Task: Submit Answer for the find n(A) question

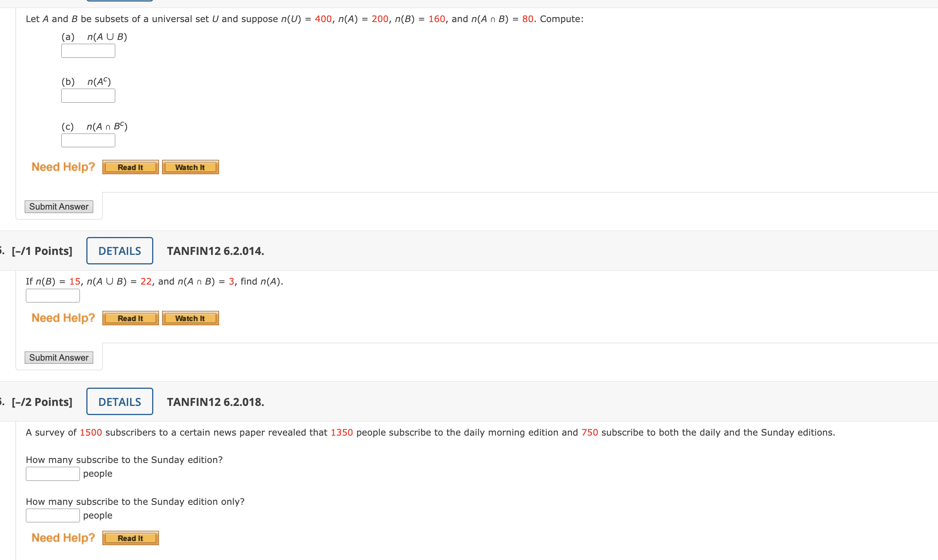Action: [x=59, y=358]
